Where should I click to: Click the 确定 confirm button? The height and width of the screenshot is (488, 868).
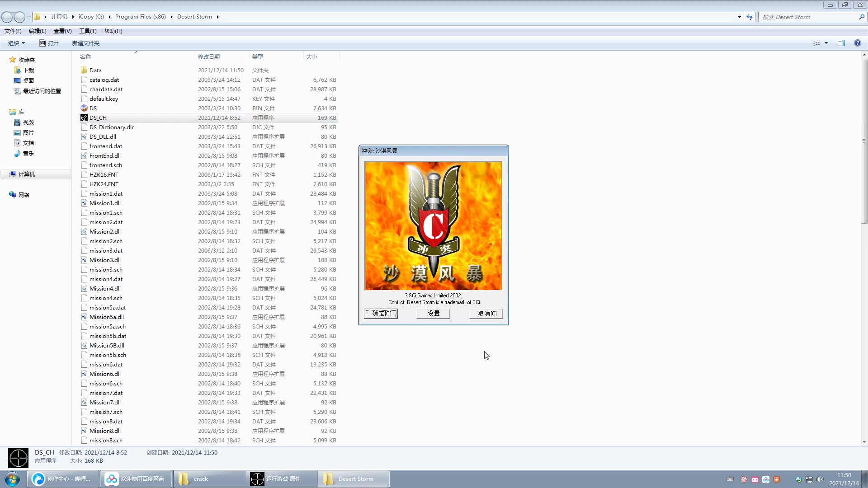click(x=381, y=314)
